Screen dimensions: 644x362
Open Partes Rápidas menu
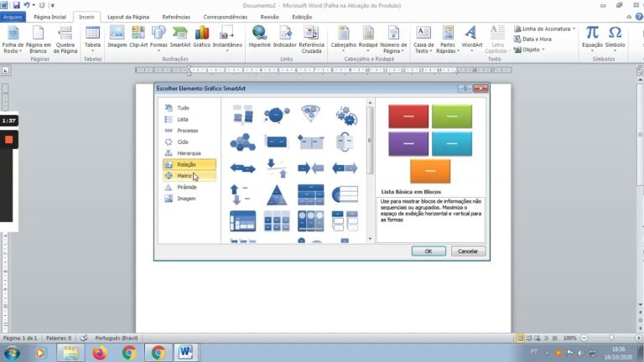(x=448, y=40)
